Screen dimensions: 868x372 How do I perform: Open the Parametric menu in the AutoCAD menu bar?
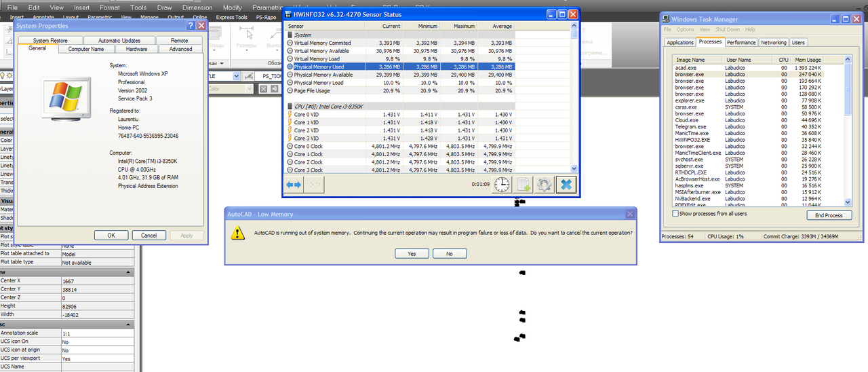click(269, 7)
